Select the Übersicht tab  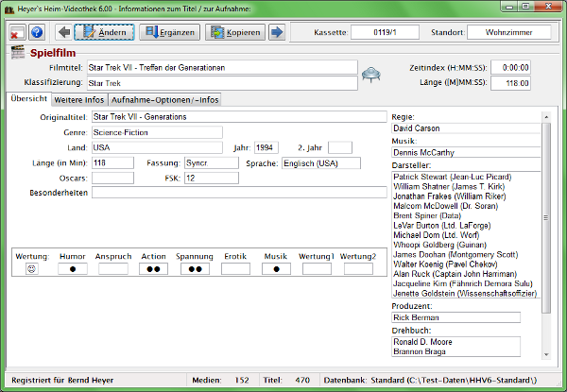28,99
